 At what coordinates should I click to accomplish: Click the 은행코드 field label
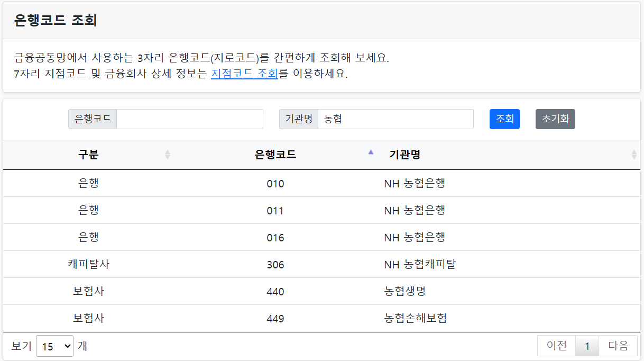93,119
